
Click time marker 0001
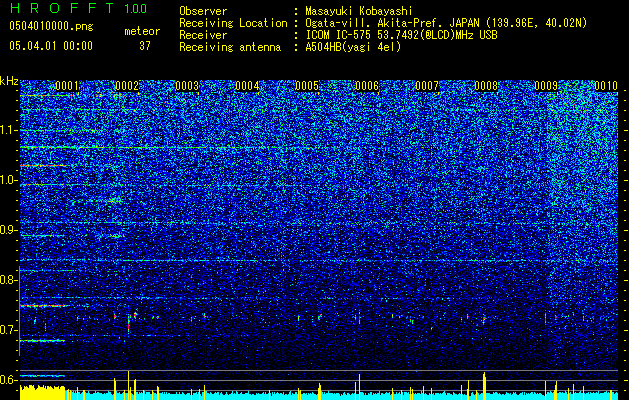67,86
